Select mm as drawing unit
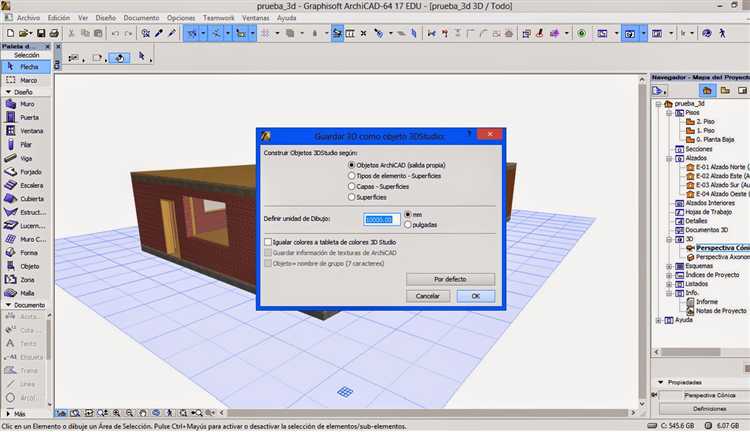 (408, 214)
